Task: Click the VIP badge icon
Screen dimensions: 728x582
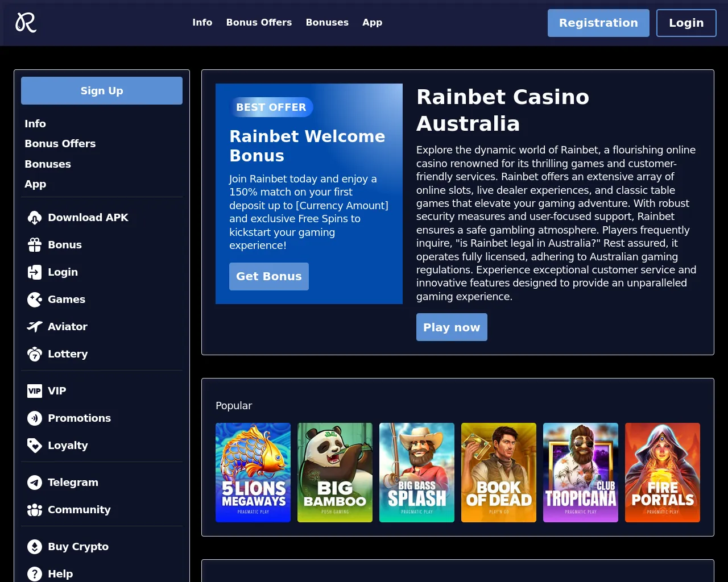Action: click(x=35, y=391)
